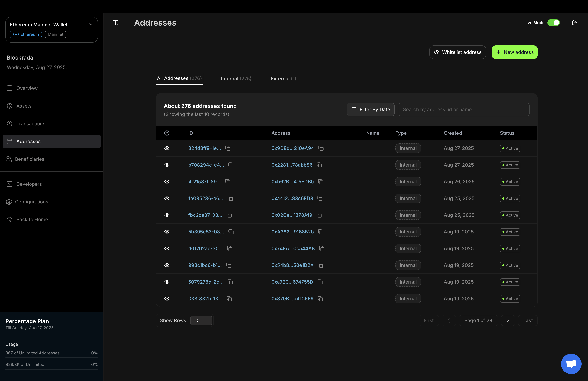View details eye icon for 824d8ff9-1e...
Screen dimensions: 588x381
167,148
